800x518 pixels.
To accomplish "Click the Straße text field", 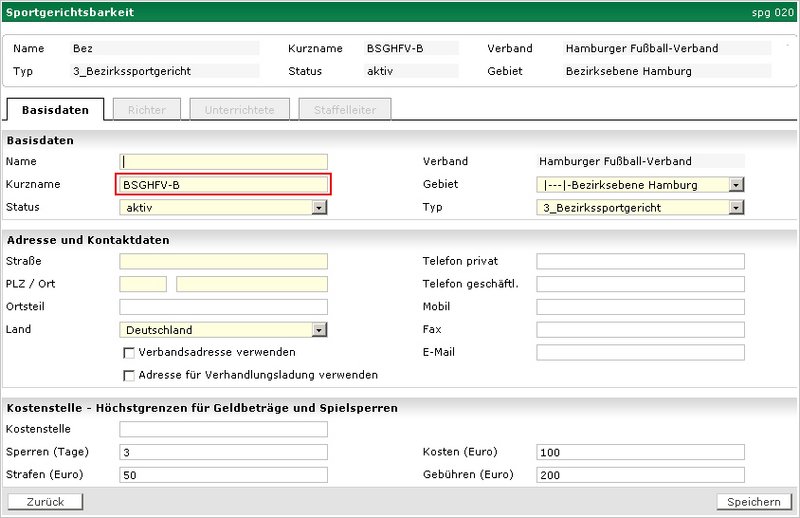I will tap(223, 261).
